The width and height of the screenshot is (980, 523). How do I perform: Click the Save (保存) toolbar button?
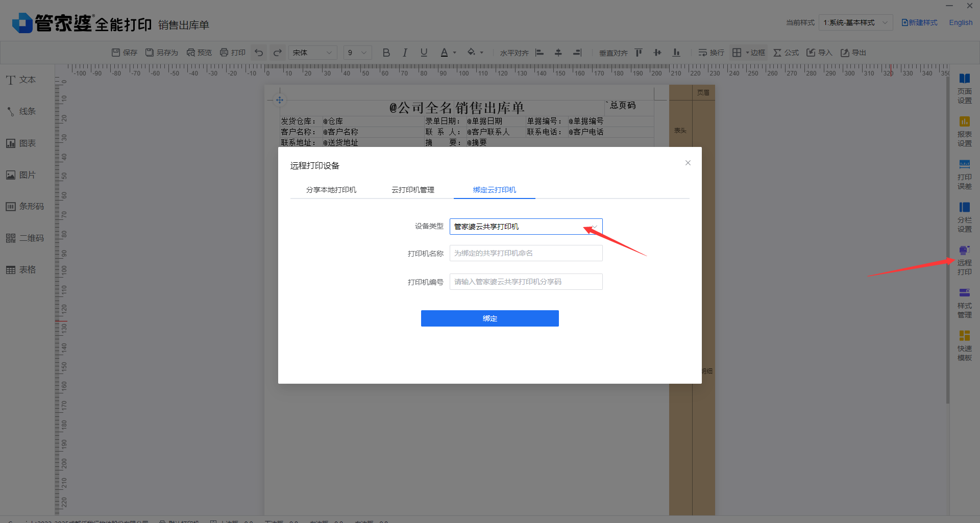[x=125, y=53]
